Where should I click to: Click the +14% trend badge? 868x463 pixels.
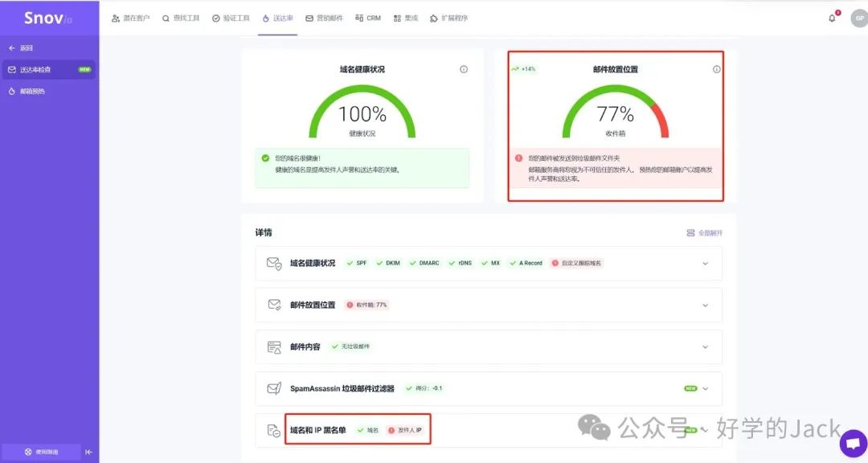524,69
